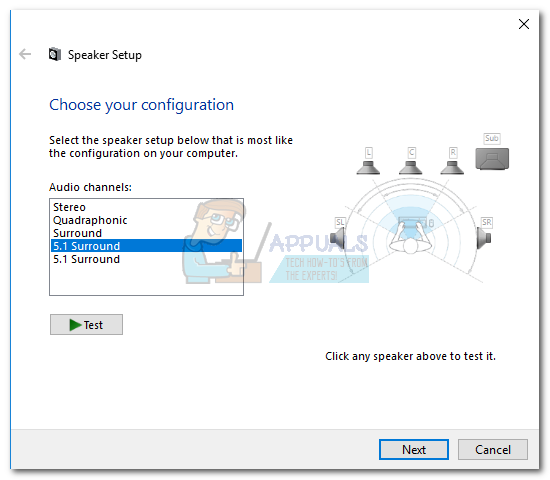Test the side left (SL) speaker icon
Viewport: 550px width, 480px height.
point(337,238)
